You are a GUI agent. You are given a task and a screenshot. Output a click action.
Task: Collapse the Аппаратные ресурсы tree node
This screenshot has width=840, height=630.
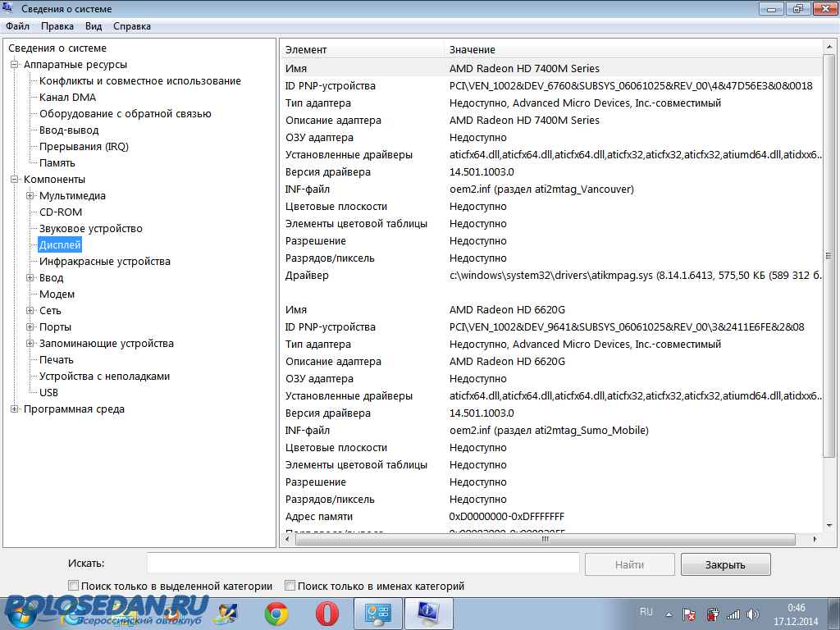(x=14, y=65)
